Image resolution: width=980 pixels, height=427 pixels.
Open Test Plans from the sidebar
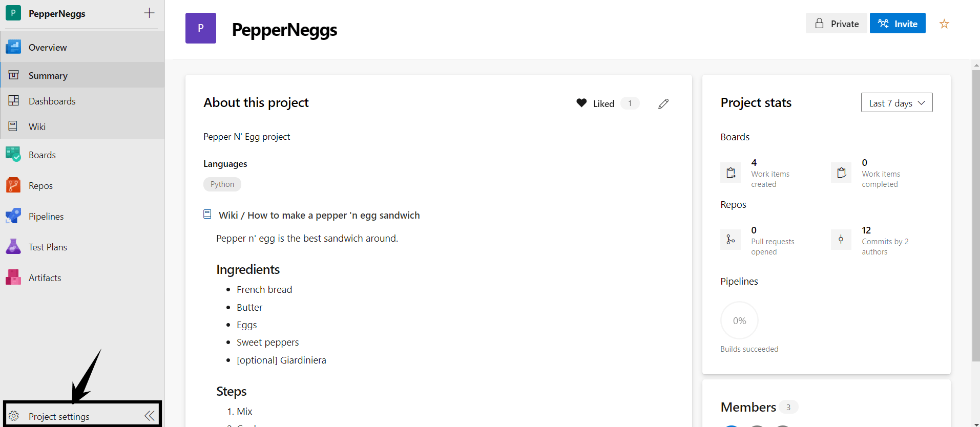(x=83, y=247)
